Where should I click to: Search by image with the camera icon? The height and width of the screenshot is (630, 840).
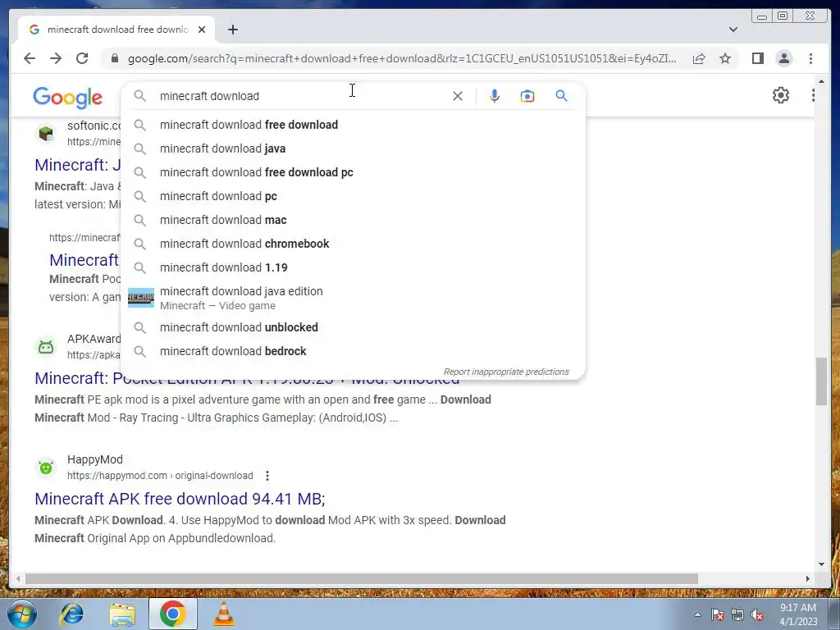click(x=527, y=96)
